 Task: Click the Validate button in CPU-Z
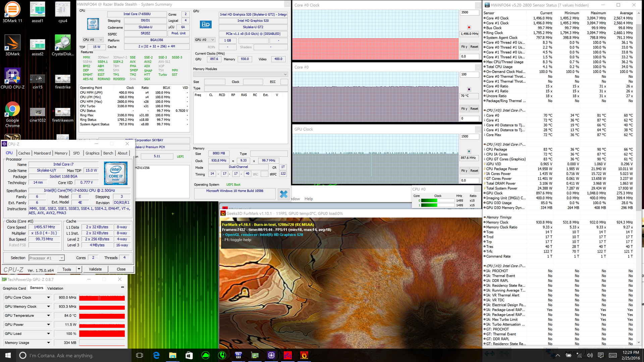95,269
